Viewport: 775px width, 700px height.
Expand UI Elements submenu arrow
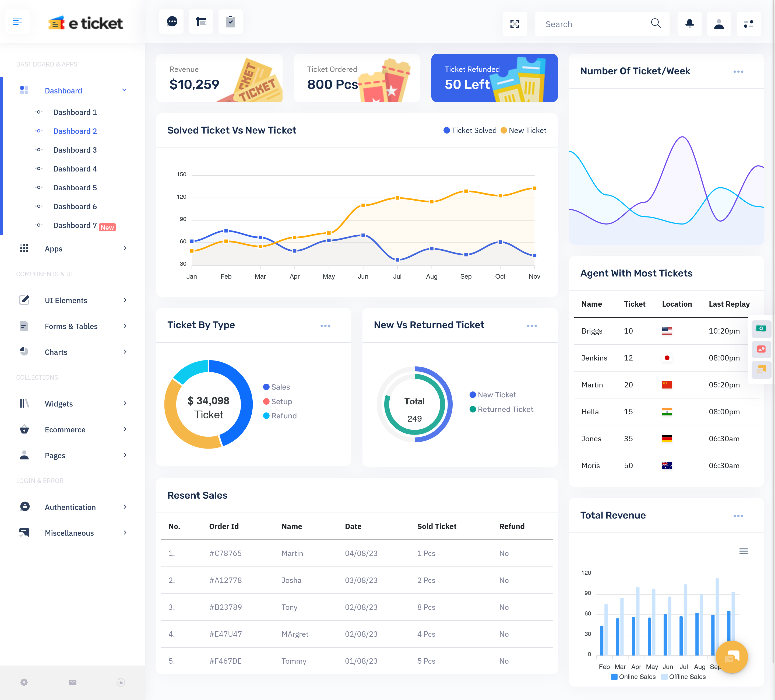125,300
